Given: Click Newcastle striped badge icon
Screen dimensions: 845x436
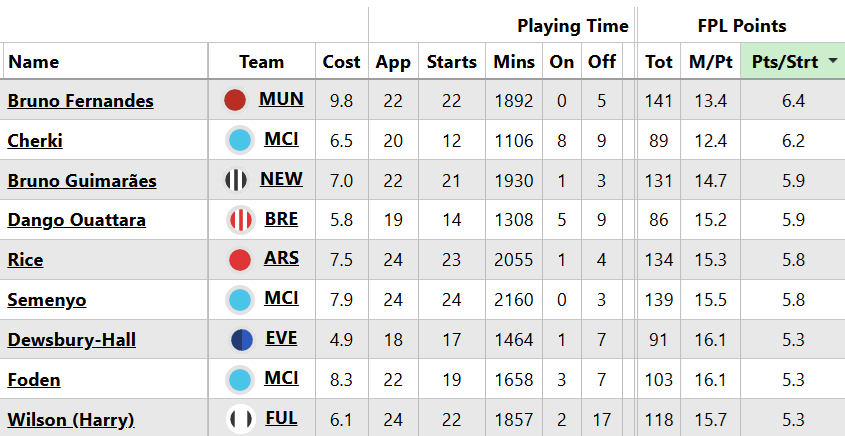Looking at the screenshot, I should pyautogui.click(x=236, y=180).
